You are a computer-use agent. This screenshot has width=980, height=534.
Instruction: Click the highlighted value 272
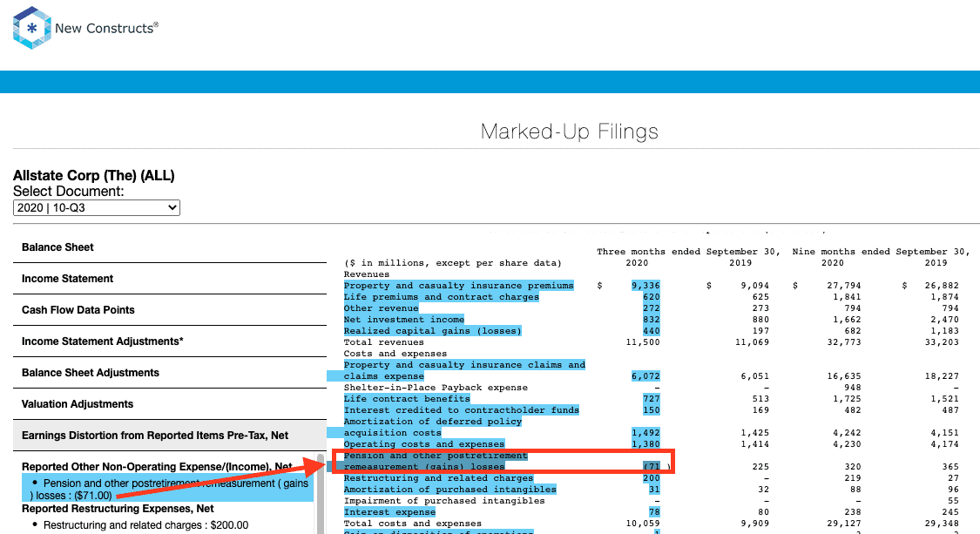click(x=652, y=308)
